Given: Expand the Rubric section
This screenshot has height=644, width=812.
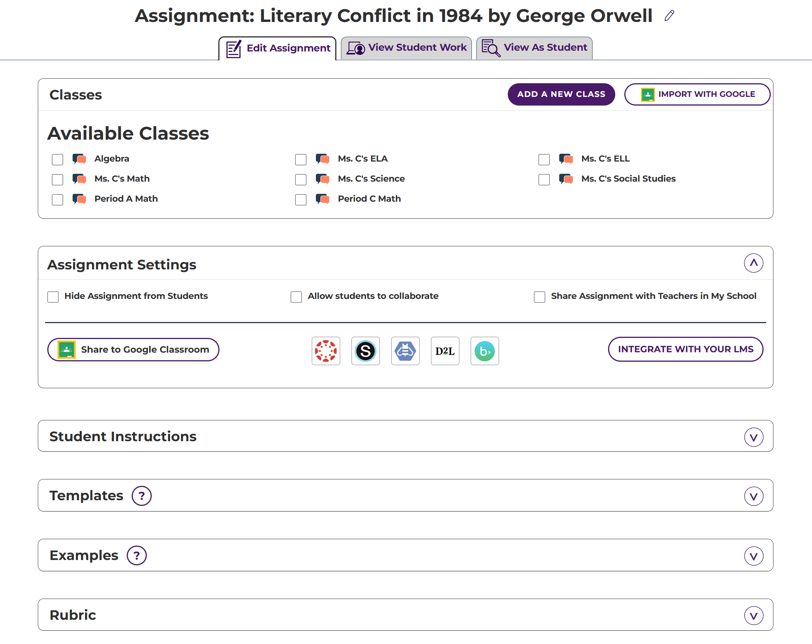Looking at the screenshot, I should tap(753, 616).
